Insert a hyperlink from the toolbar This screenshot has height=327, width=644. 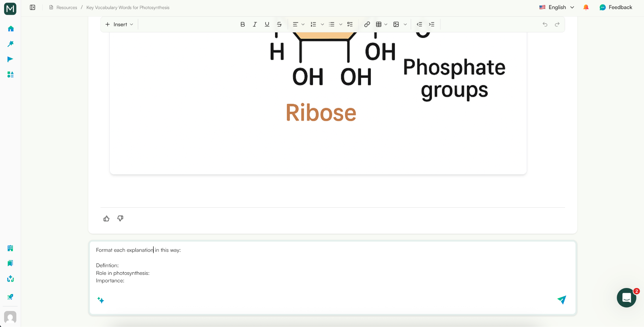[366, 24]
